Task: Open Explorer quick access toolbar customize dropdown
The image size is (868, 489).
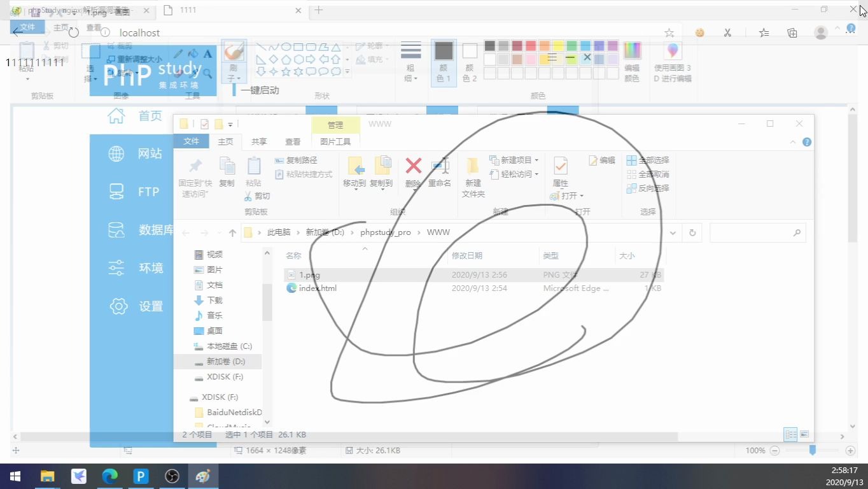Action: 230,124
